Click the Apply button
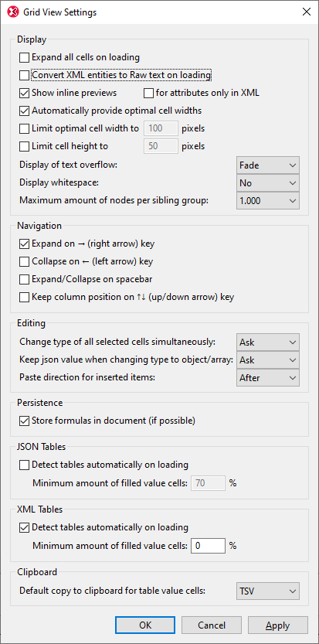The height and width of the screenshot is (644, 319). (278, 625)
